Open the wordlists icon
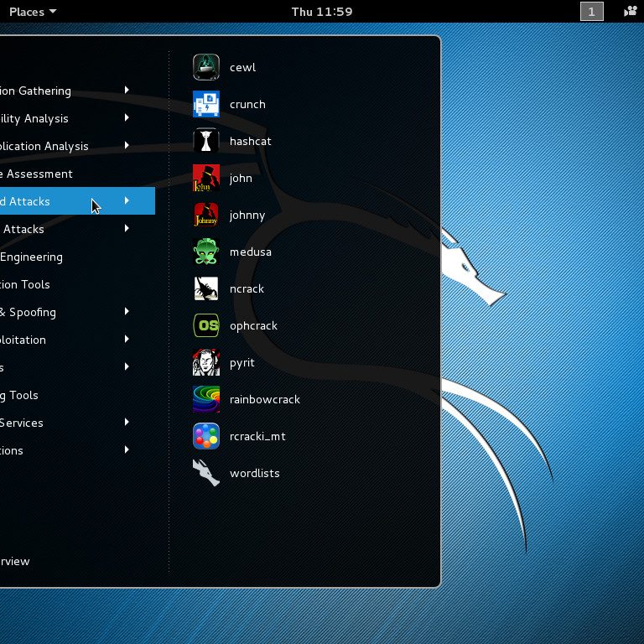The height and width of the screenshot is (644, 644). tap(206, 473)
